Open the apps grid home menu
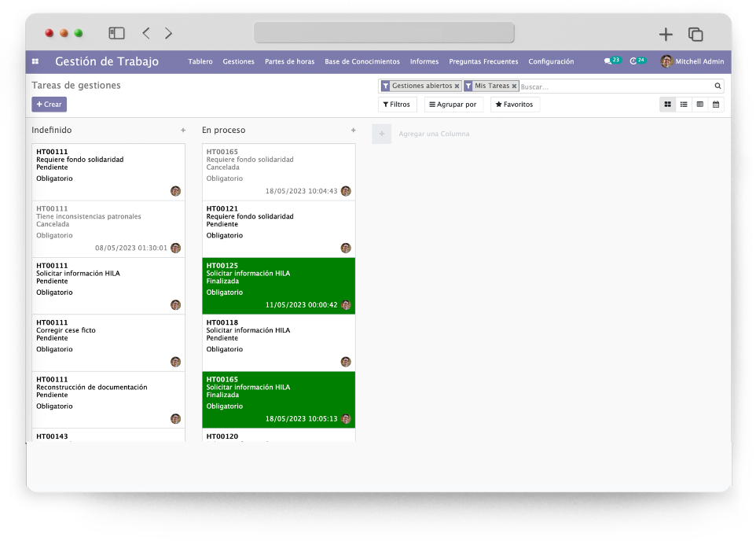This screenshot has height=541, width=756. pyautogui.click(x=35, y=61)
